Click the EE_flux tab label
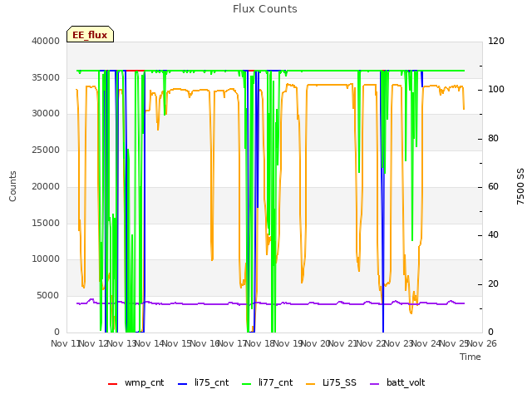The height and width of the screenshot is (399, 532). (x=90, y=35)
